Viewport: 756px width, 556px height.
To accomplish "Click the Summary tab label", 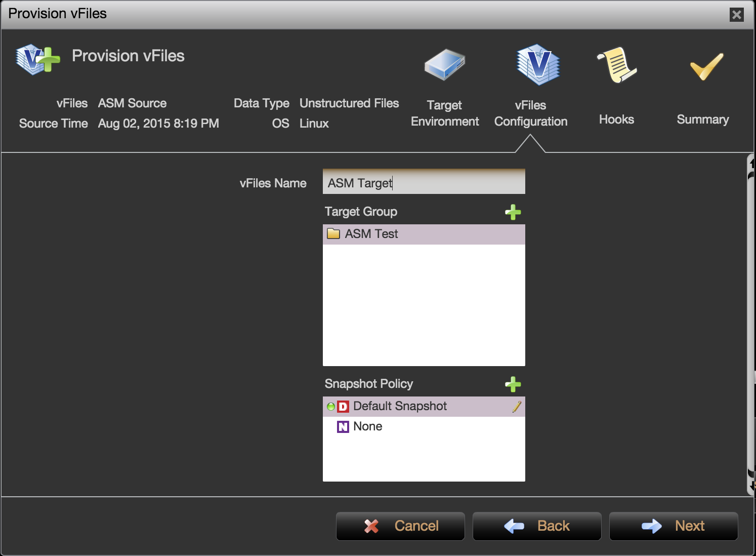I will click(x=702, y=120).
